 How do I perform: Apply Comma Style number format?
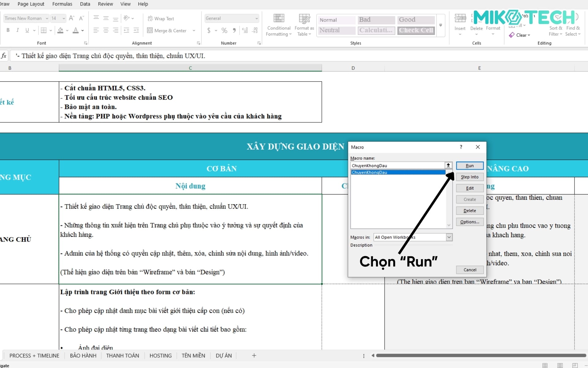[234, 30]
